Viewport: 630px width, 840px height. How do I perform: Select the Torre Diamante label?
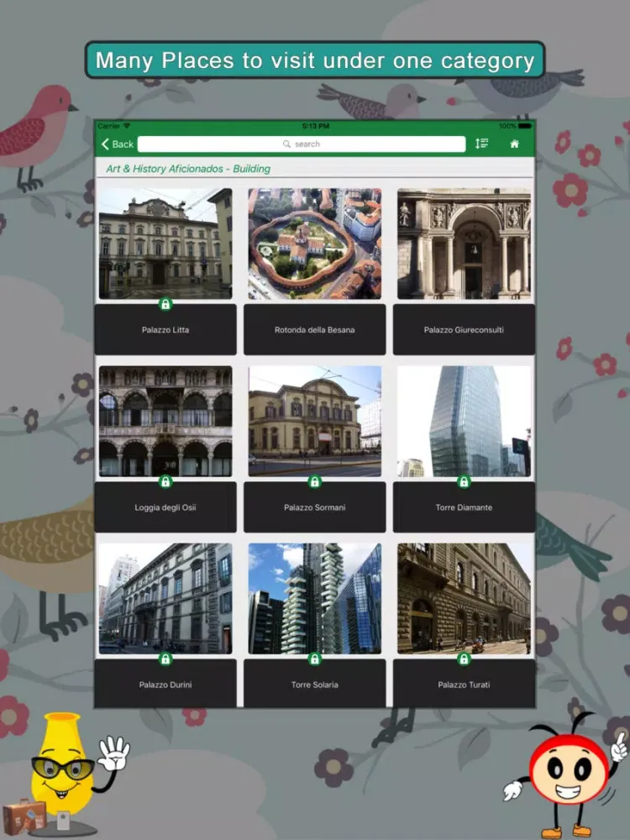point(464,507)
